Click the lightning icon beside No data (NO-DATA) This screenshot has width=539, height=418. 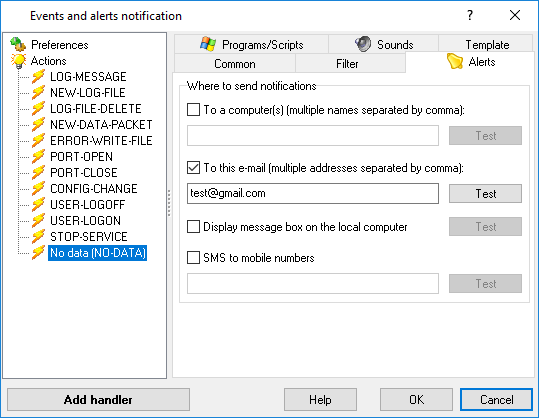click(38, 253)
